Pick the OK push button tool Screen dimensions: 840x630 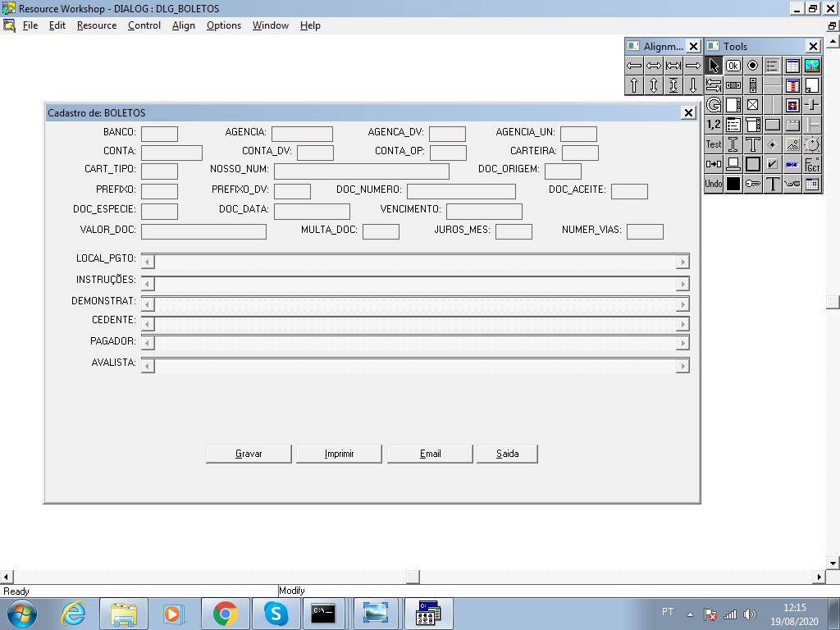coord(733,66)
